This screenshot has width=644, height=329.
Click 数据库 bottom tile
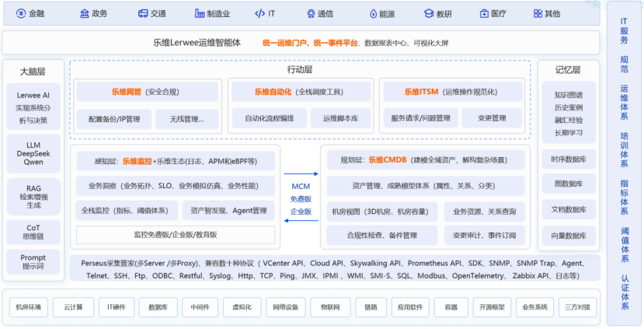(x=158, y=306)
